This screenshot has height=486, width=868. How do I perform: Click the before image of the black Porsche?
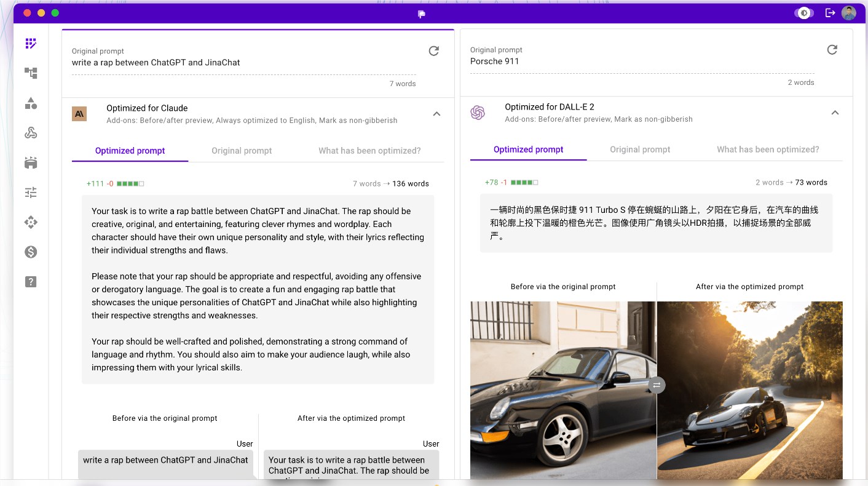point(563,390)
